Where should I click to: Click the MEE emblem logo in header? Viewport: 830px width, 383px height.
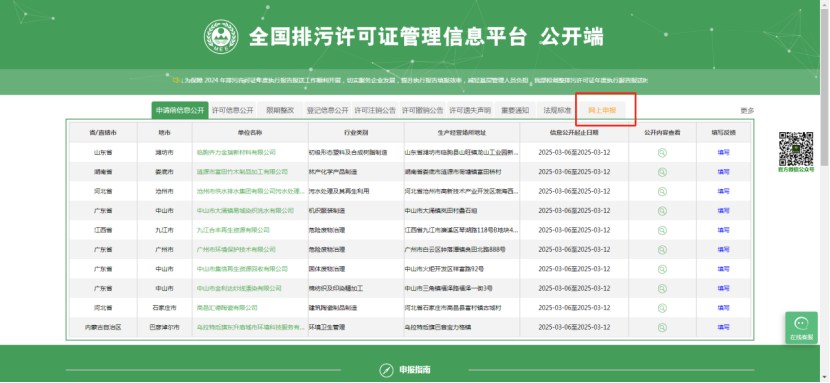(221, 37)
